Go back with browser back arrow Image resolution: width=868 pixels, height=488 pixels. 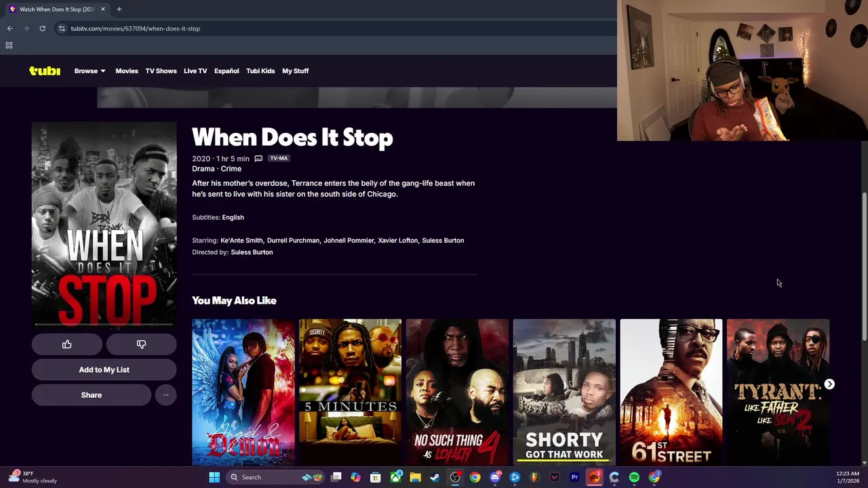(9, 28)
